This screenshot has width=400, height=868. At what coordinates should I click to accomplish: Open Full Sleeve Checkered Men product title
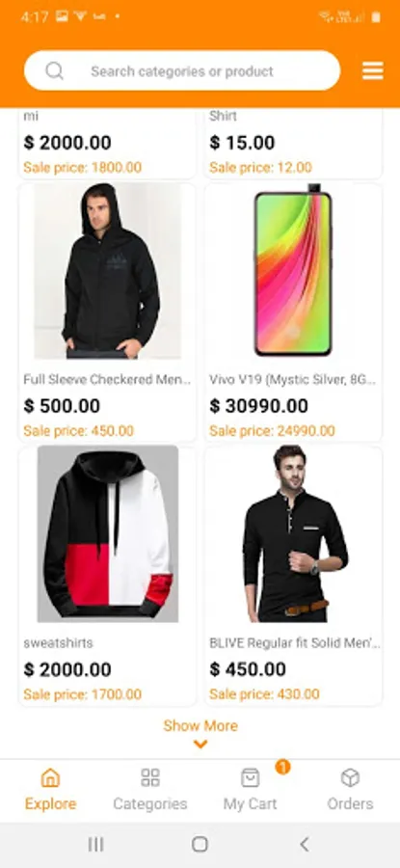[107, 380]
